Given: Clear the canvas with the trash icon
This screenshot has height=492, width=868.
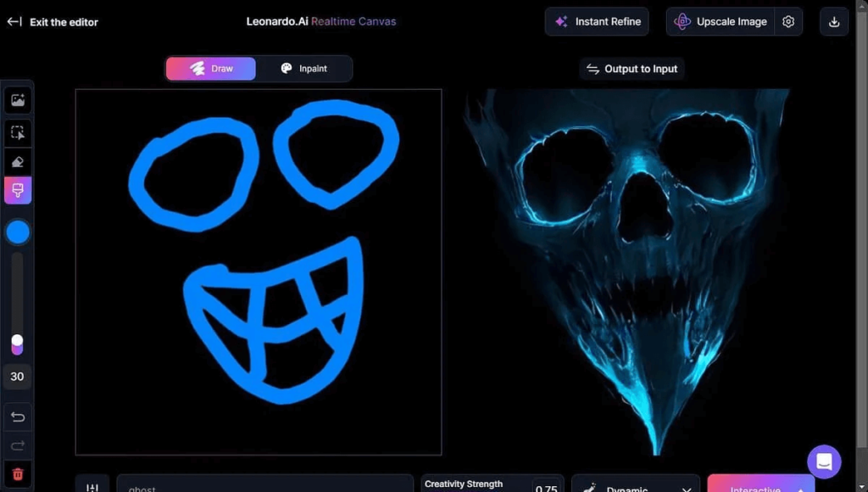Looking at the screenshot, I should [x=18, y=474].
